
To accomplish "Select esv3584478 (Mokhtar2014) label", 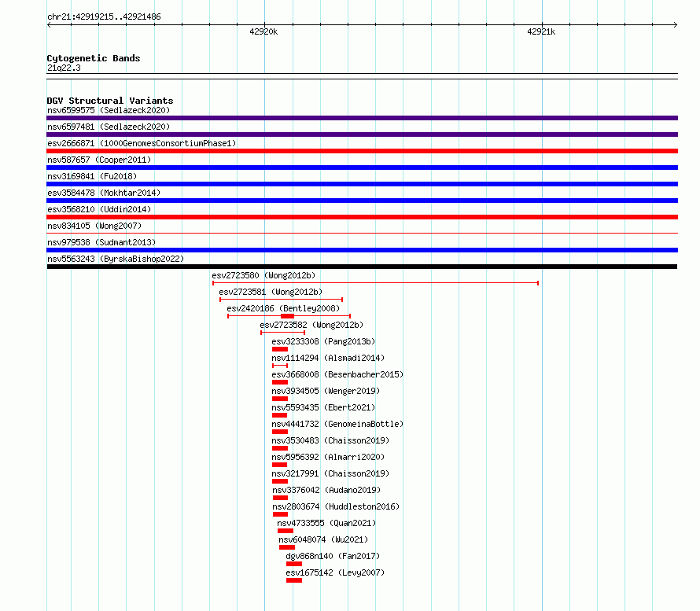I will click(104, 193).
